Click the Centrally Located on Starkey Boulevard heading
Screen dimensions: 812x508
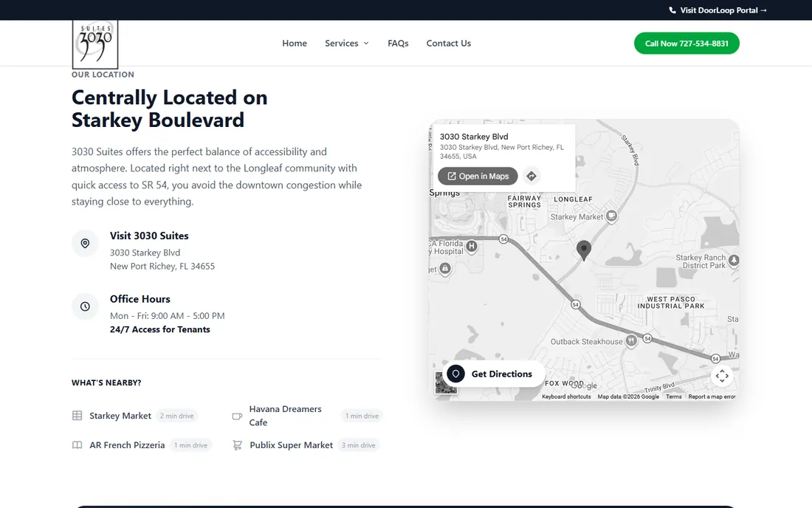point(169,109)
